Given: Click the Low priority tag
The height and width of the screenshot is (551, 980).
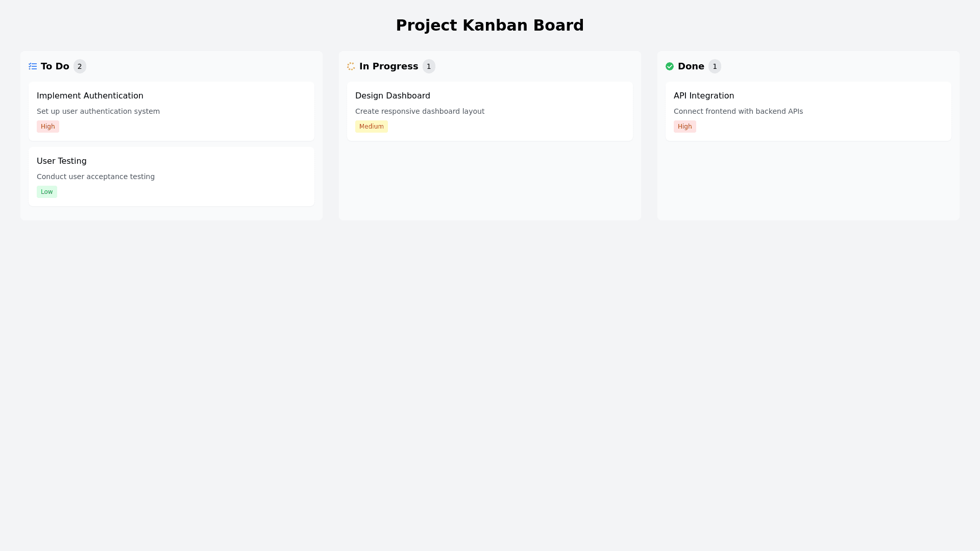Looking at the screenshot, I should 47,192.
